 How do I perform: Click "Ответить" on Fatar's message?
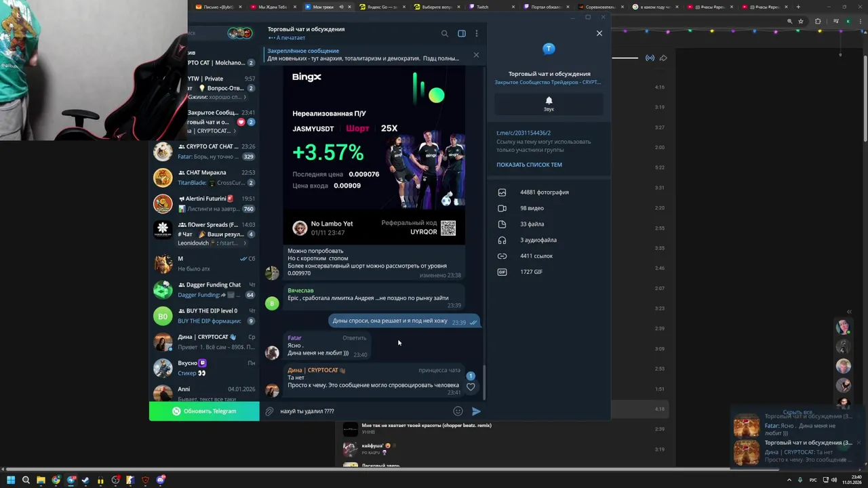tap(354, 338)
